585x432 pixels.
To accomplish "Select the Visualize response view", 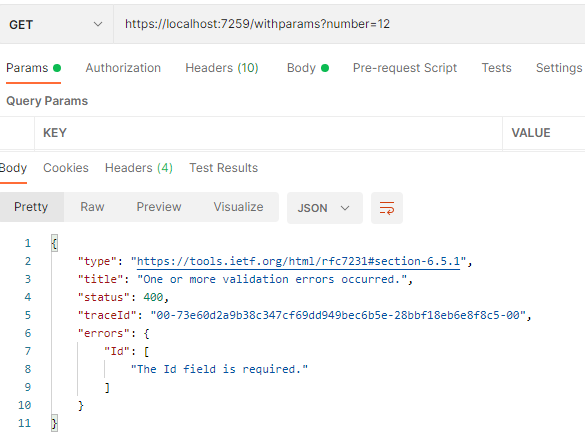I will coord(238,207).
